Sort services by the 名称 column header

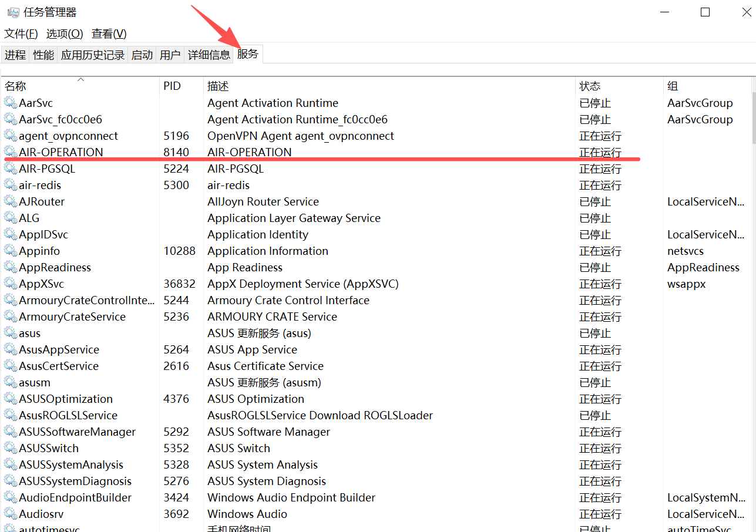coord(16,86)
